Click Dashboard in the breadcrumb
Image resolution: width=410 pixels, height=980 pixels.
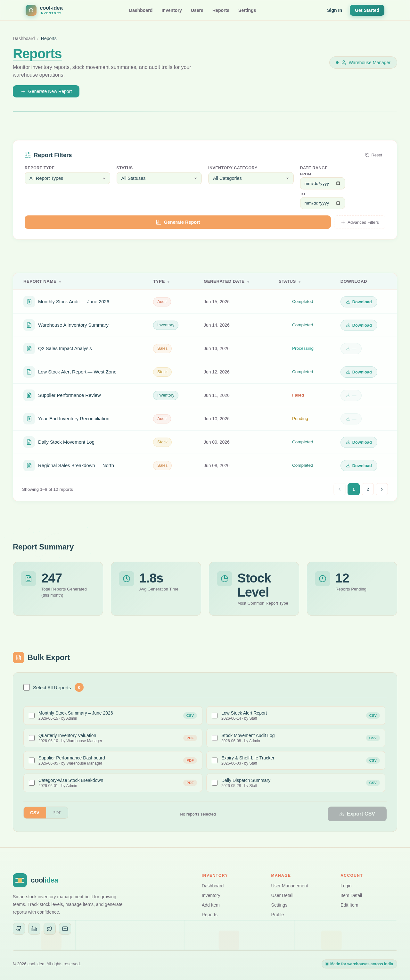click(24, 38)
